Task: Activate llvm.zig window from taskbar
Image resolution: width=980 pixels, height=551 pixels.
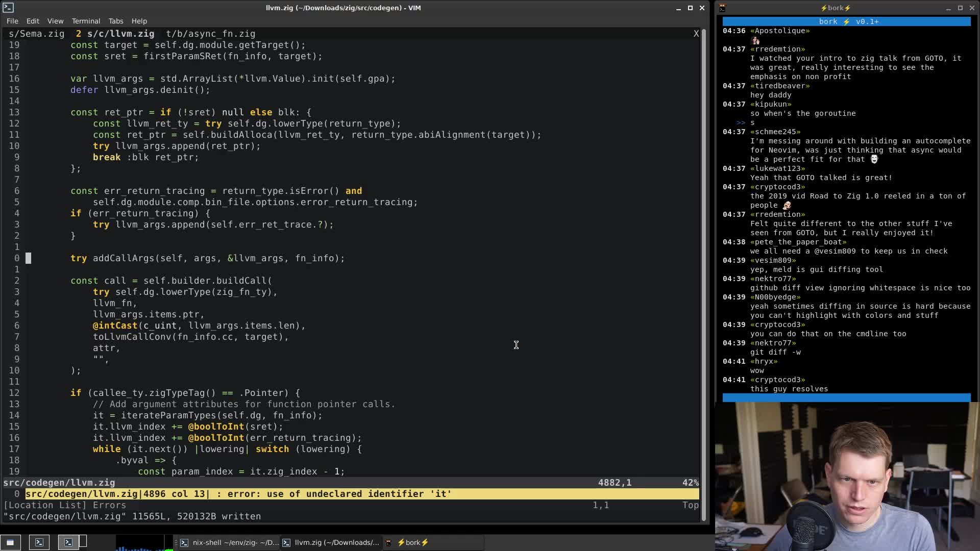Action: 331,542
